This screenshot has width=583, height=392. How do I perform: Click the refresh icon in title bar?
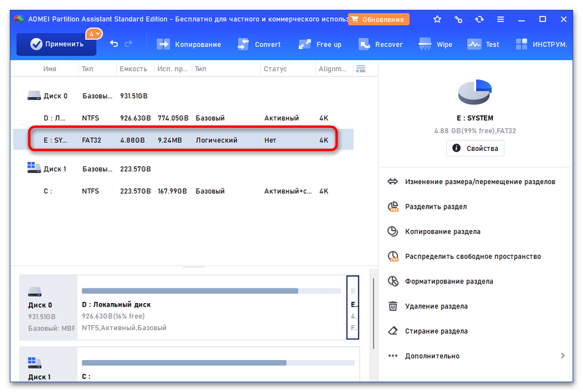479,19
